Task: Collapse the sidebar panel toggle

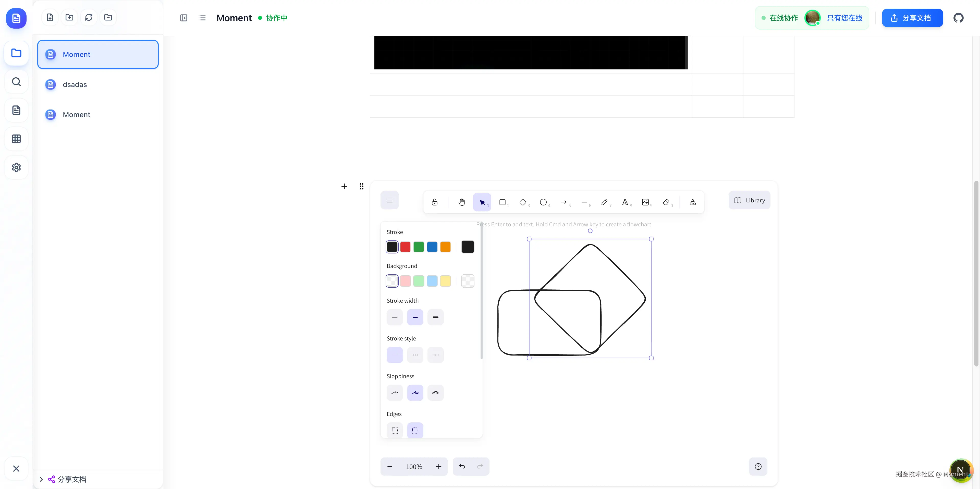Action: coord(184,18)
